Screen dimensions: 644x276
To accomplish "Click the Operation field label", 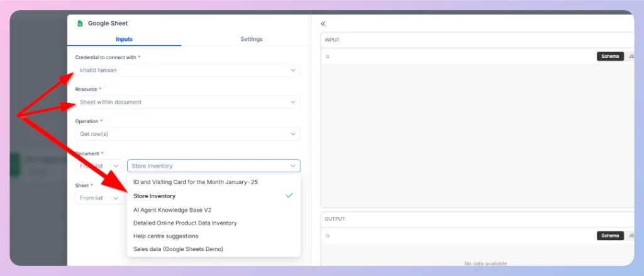I will pos(86,121).
